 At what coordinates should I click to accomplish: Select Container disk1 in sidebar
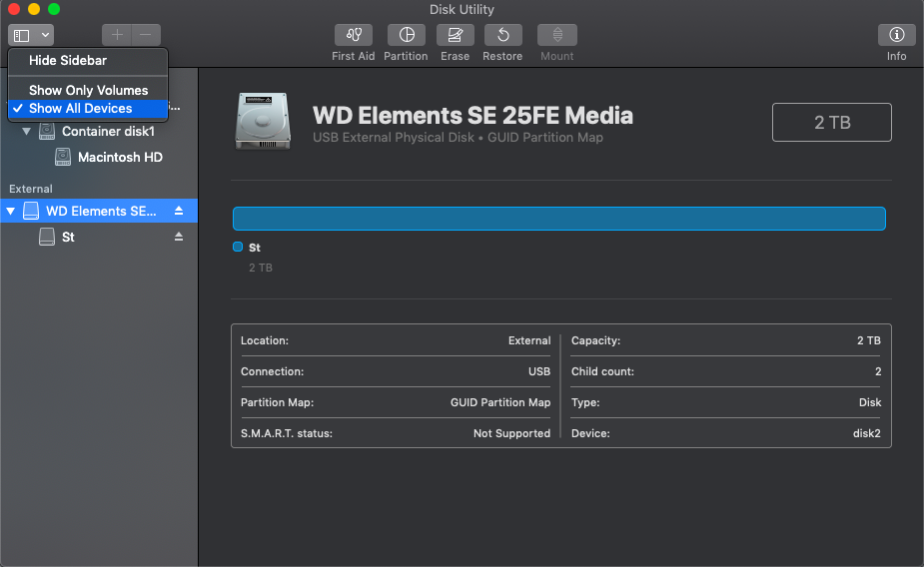(x=109, y=132)
